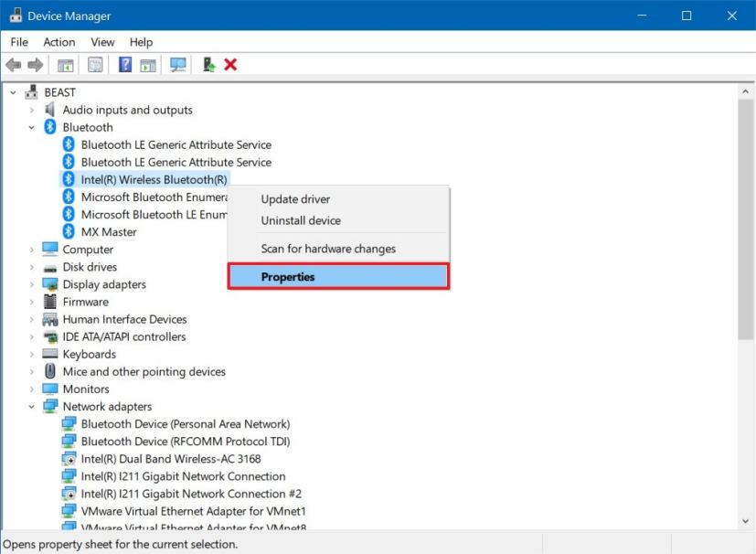Click Scan for hardware changes monitor icon
This screenshot has width=756, height=554.
(178, 65)
